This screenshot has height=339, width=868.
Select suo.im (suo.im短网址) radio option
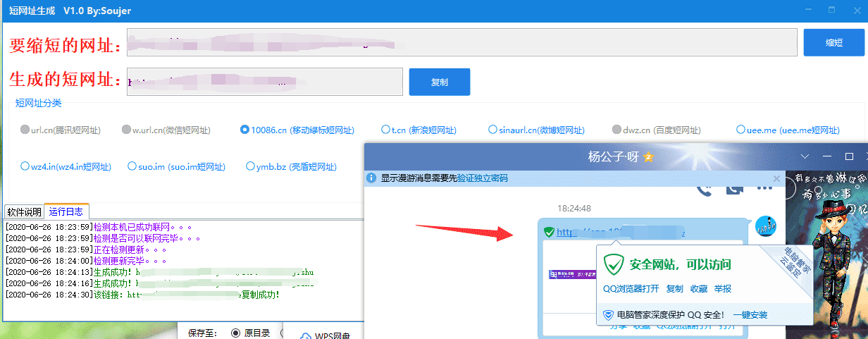(x=177, y=166)
